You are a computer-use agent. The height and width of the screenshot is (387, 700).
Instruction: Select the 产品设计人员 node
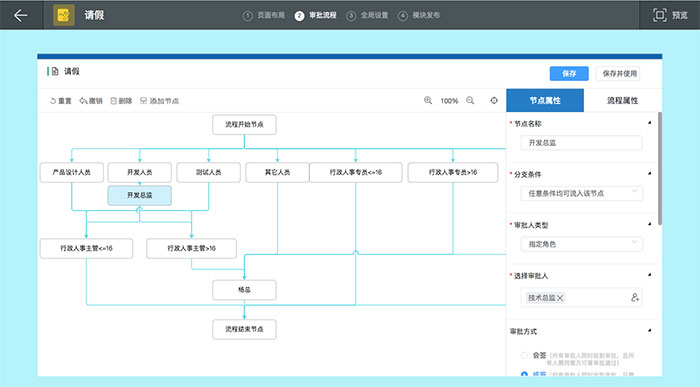point(71,172)
